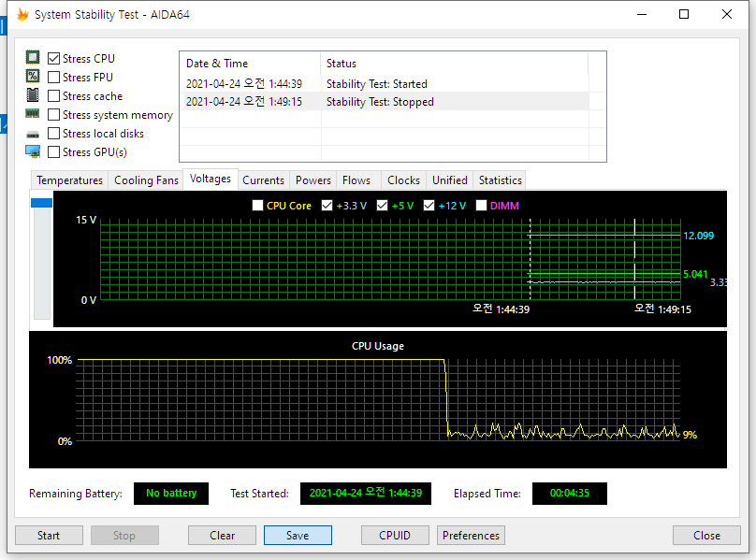Enable the Stress local disks checkbox

(53, 134)
